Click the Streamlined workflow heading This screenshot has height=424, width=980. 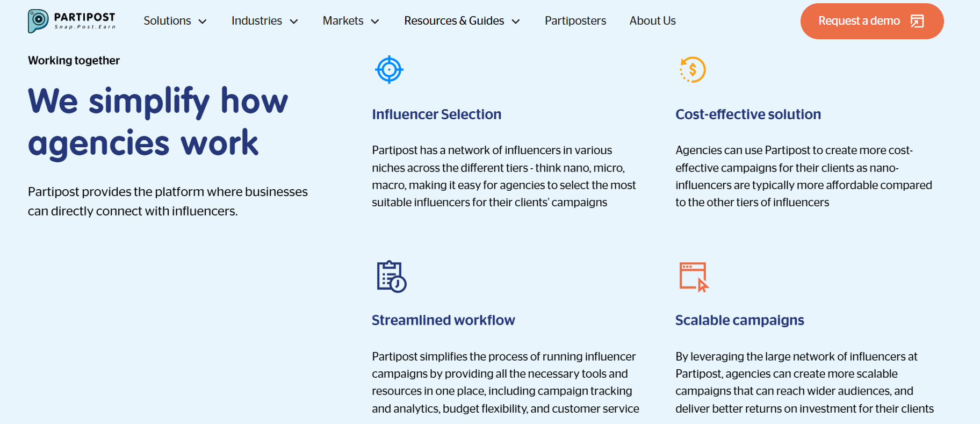[443, 320]
